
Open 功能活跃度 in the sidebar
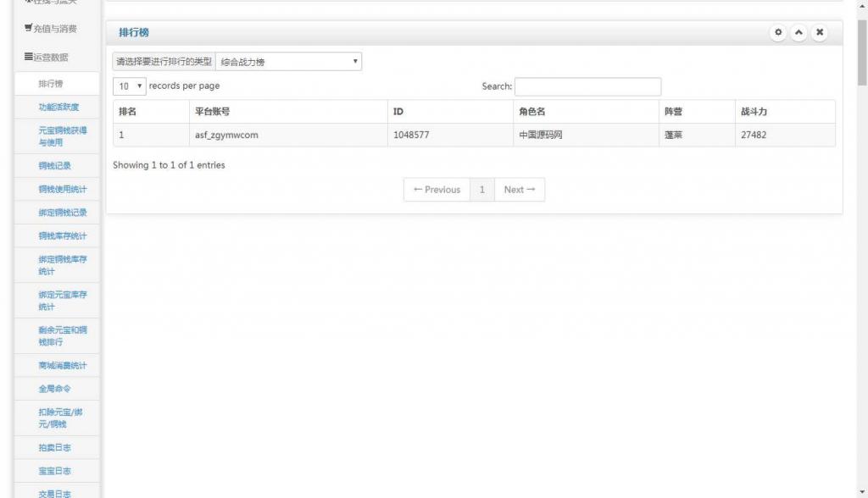pos(57,108)
